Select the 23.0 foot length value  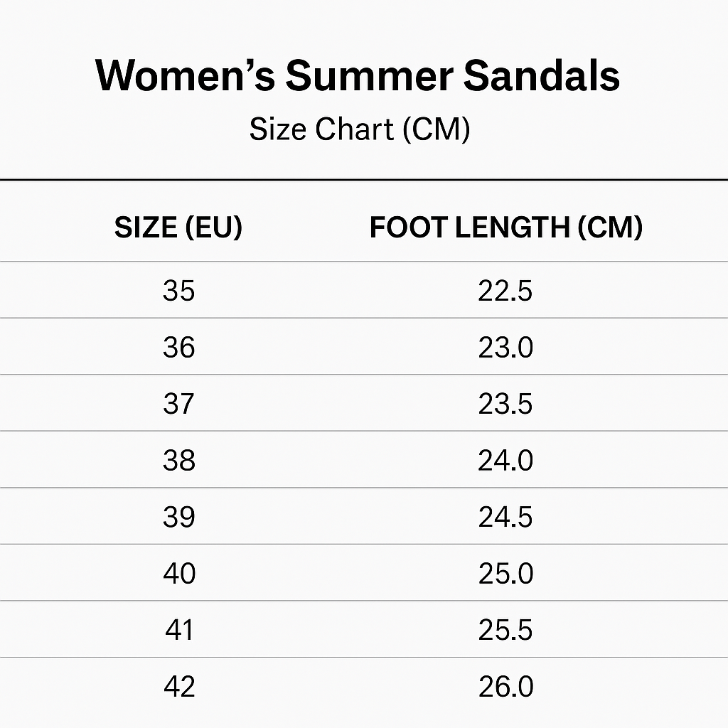pyautogui.click(x=505, y=348)
